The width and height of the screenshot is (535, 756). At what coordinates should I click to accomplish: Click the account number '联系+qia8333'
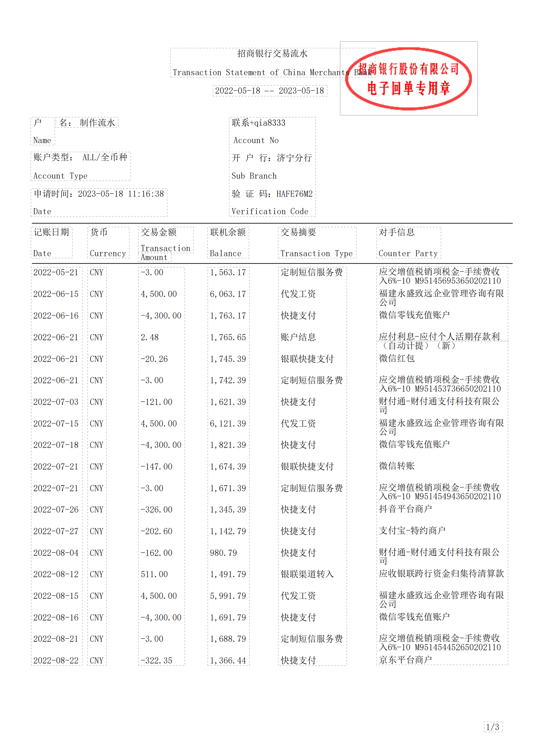pos(259,122)
